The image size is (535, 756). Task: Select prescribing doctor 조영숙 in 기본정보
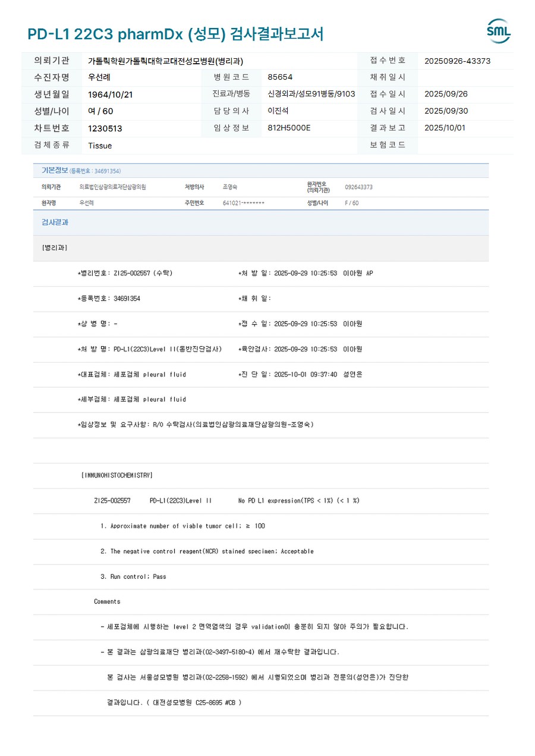(230, 187)
